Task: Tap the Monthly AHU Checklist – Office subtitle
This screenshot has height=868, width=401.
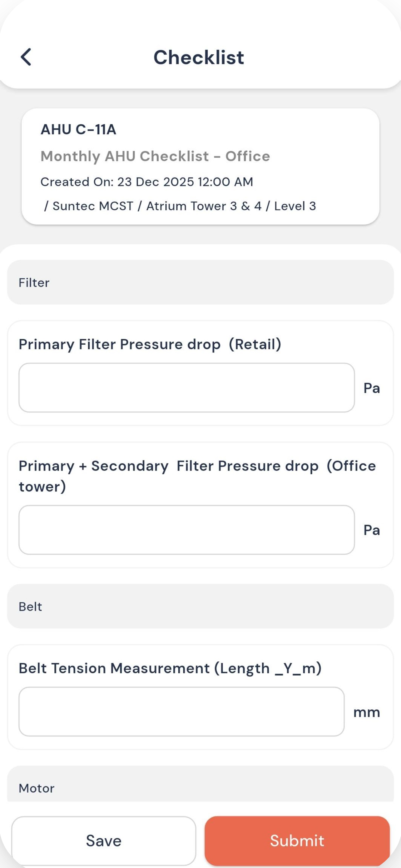Action: tap(155, 156)
